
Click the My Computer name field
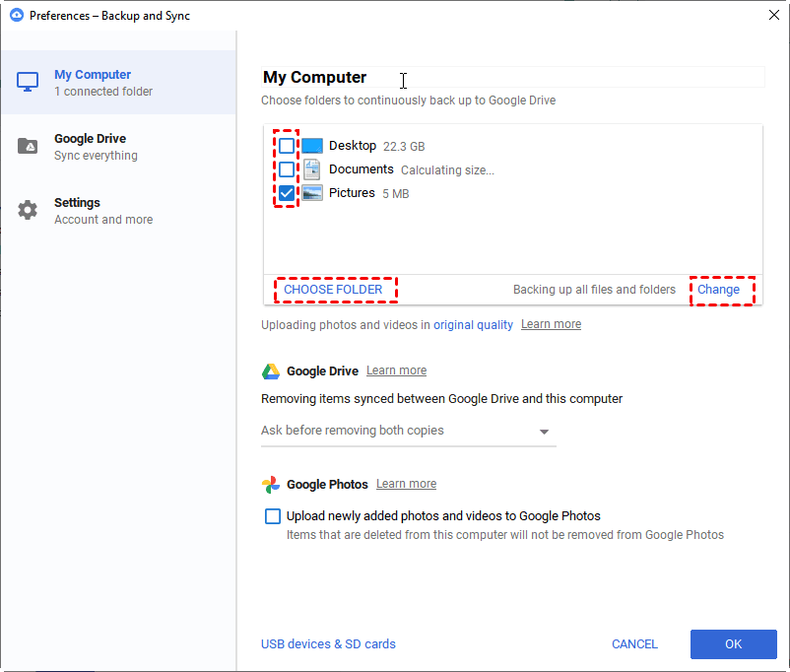click(512, 78)
